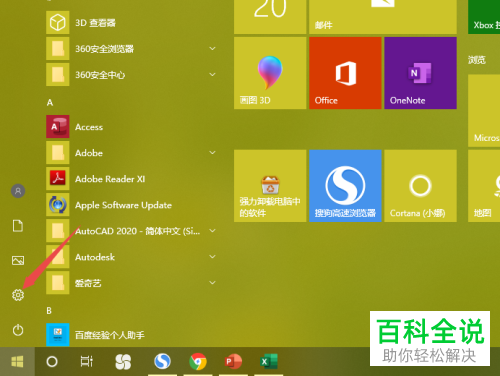Open the AutoCAD 2020 folder
The image size is (500, 376).
pyautogui.click(x=132, y=231)
